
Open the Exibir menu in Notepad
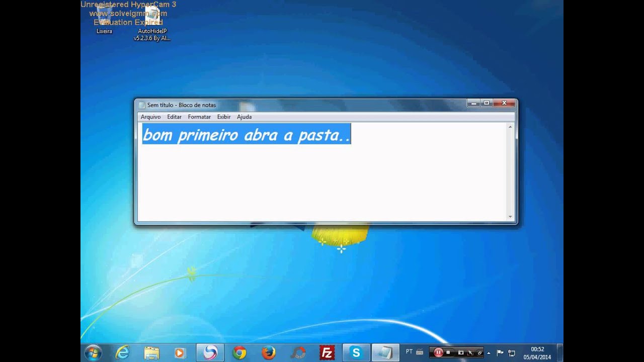point(224,117)
